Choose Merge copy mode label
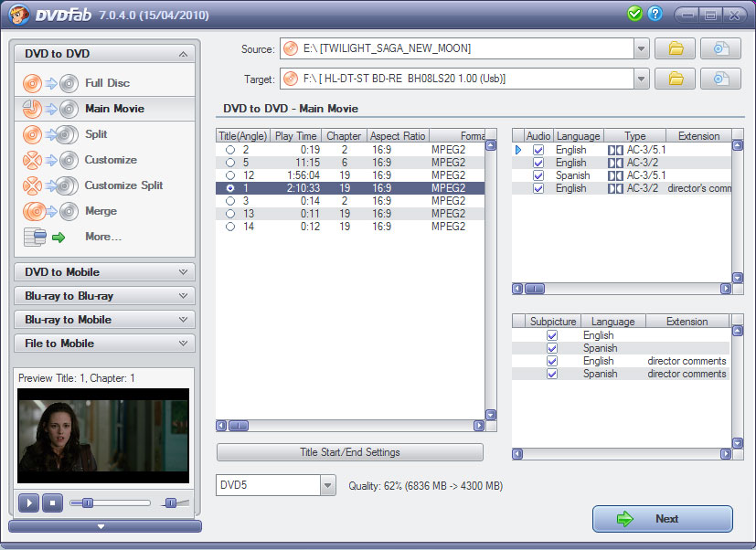 [x=101, y=211]
